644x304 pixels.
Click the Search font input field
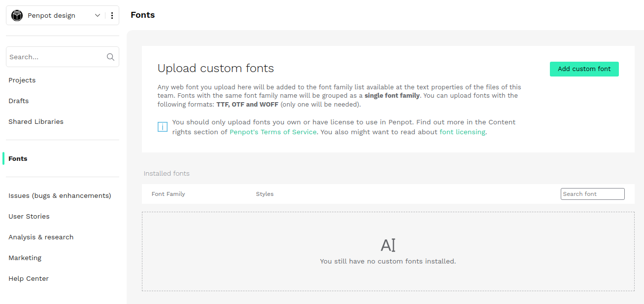pyautogui.click(x=592, y=194)
